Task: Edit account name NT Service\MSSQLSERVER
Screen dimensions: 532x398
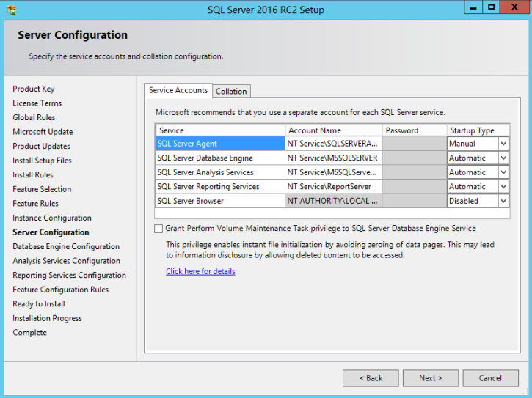Action: 334,158
